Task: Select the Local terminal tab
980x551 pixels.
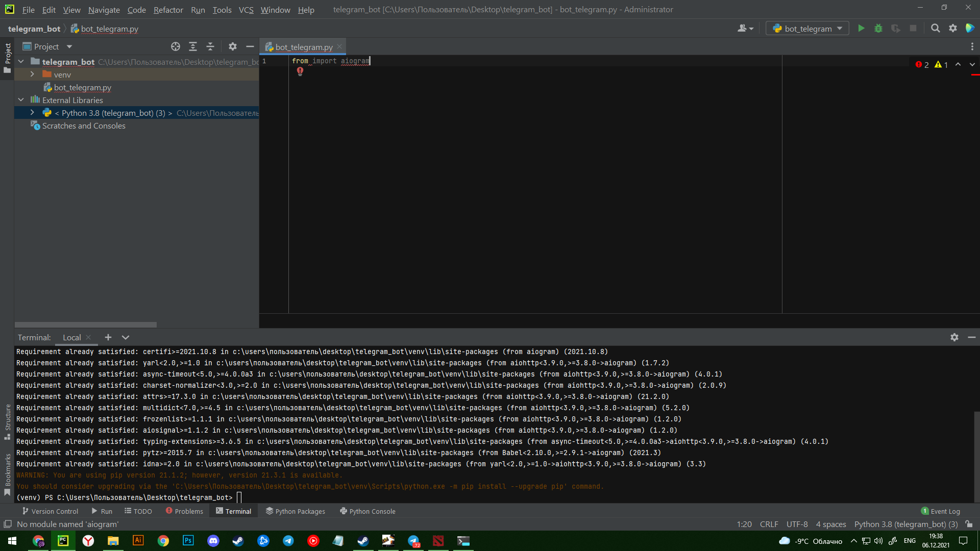Action: coord(72,337)
